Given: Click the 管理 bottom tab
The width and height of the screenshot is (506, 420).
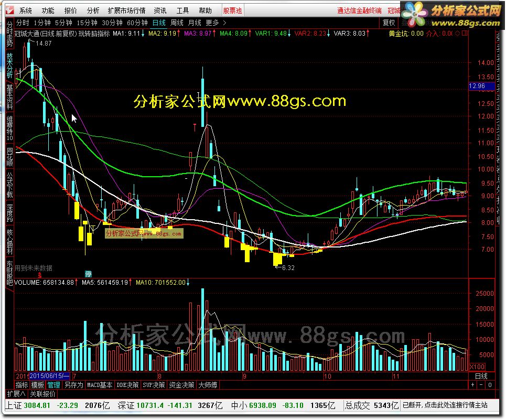Looking at the screenshot, I should [53, 385].
